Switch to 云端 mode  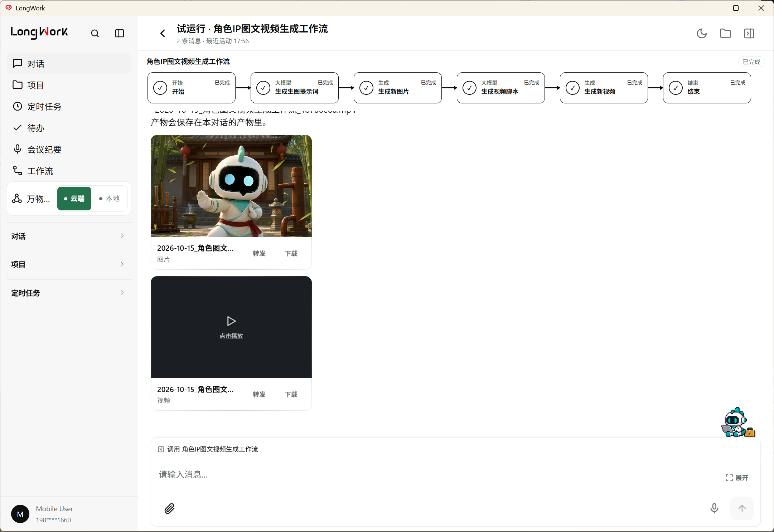tap(74, 199)
